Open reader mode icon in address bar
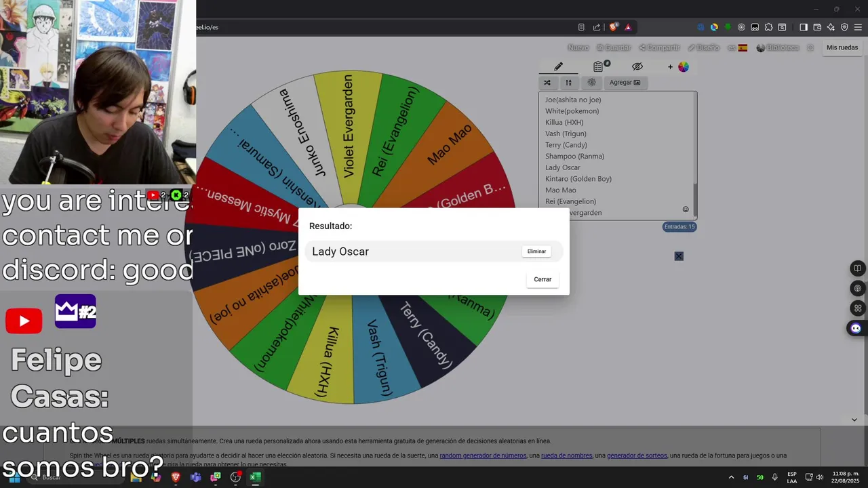 581,27
